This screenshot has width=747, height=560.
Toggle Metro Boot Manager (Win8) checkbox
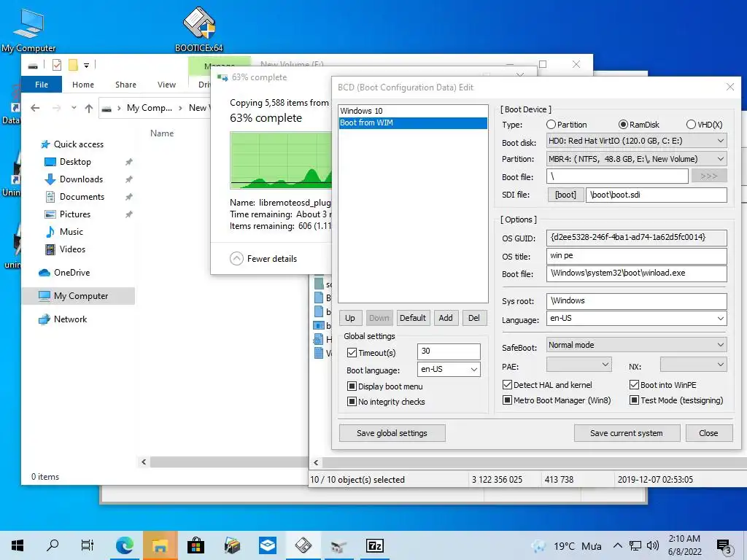pyautogui.click(x=508, y=400)
